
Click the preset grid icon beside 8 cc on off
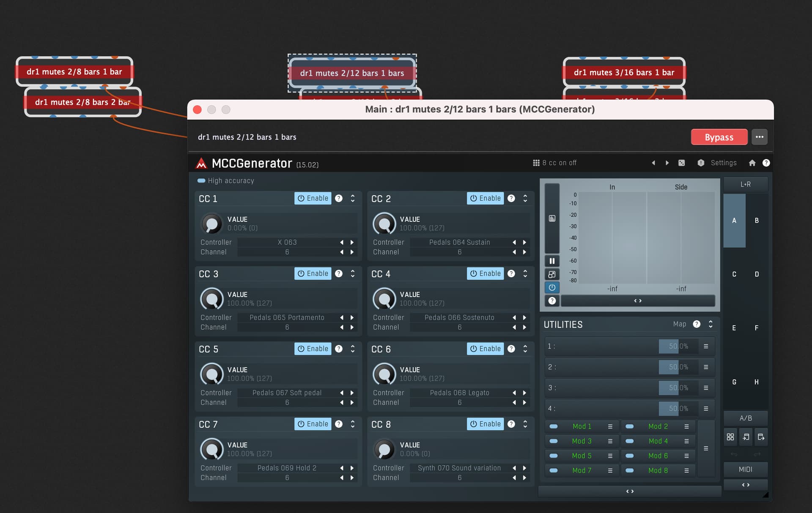click(x=536, y=163)
